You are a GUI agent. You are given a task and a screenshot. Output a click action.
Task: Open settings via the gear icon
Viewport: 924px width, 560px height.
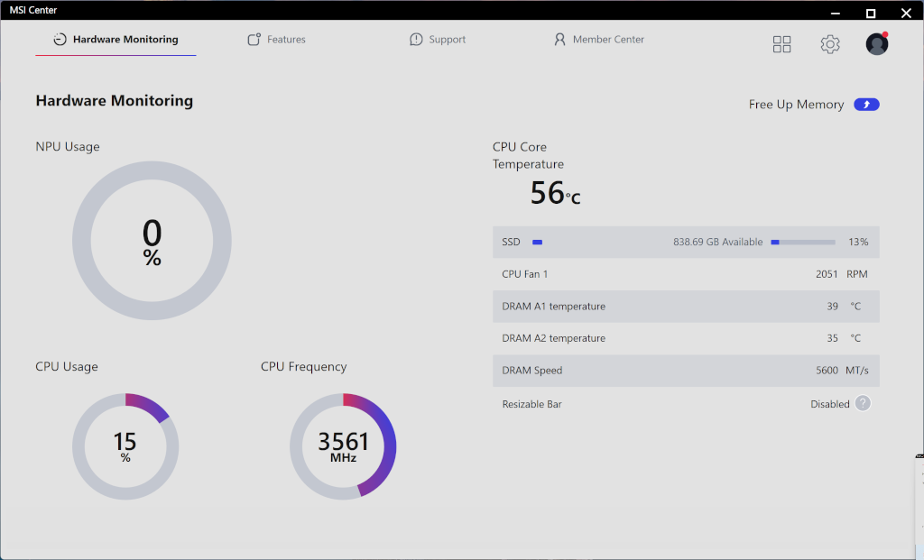[829, 44]
